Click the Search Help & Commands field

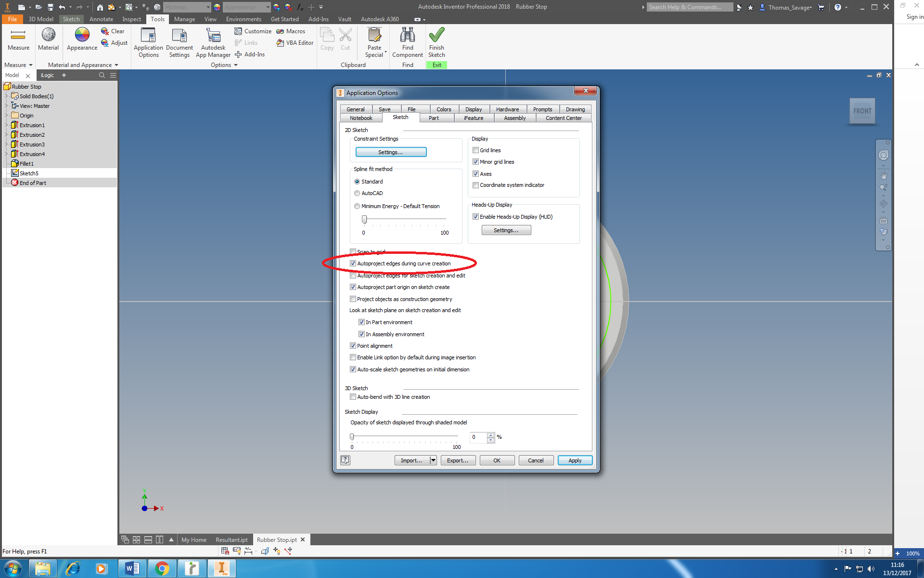[689, 7]
